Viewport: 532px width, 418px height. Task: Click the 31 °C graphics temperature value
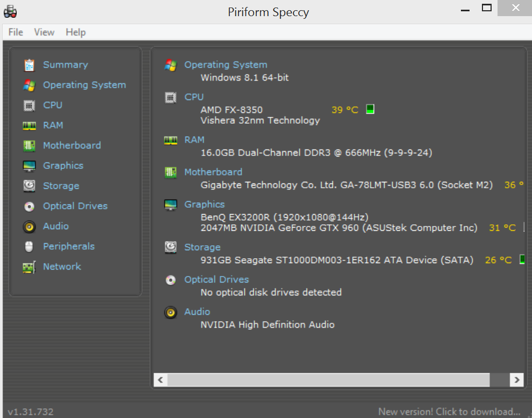(502, 228)
